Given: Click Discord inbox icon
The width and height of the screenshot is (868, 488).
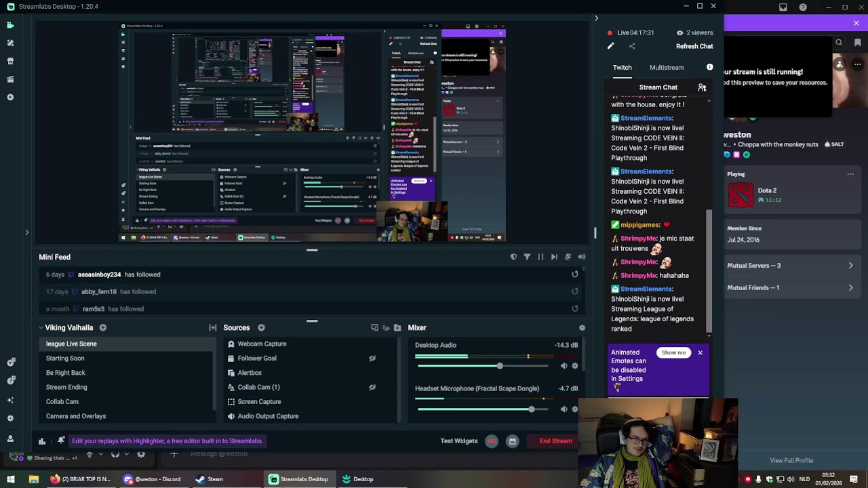Looking at the screenshot, I should click(x=783, y=7).
